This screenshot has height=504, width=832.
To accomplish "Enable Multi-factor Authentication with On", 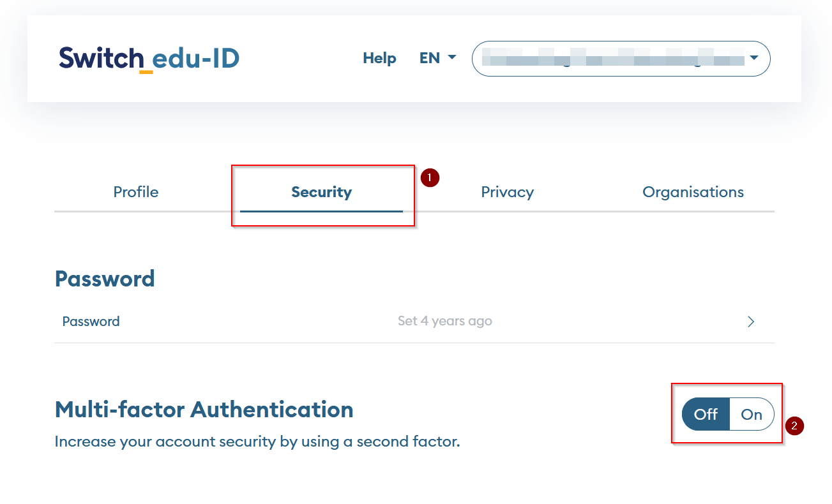I will (752, 415).
